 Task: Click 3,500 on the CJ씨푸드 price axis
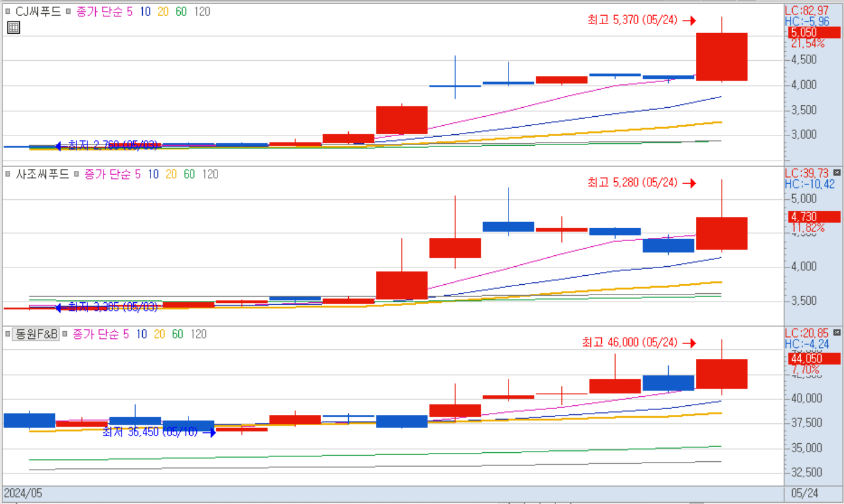(804, 110)
